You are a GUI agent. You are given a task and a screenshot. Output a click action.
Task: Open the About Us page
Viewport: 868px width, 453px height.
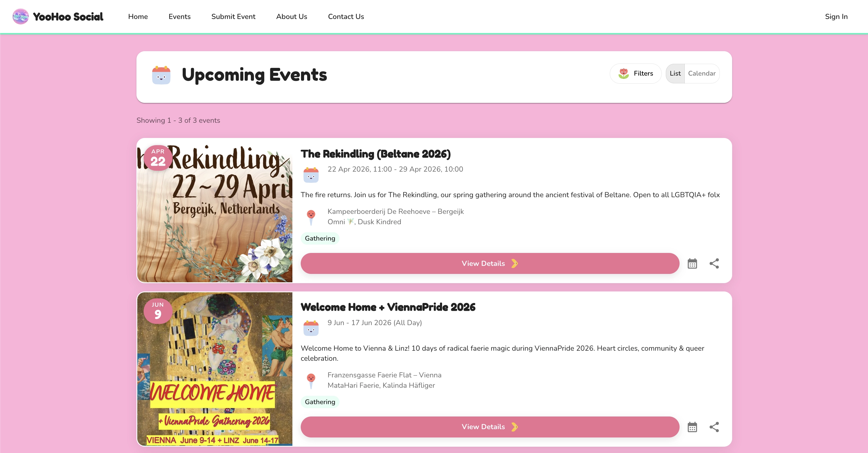(x=292, y=17)
